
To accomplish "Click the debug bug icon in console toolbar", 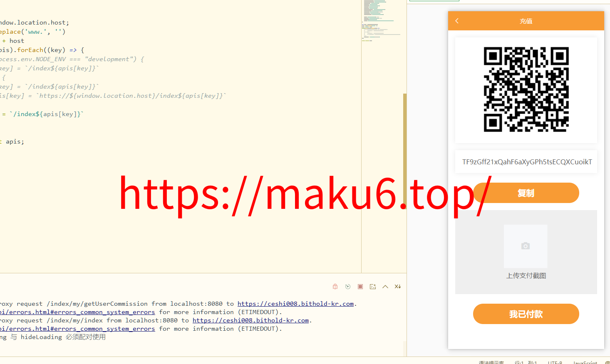I will click(335, 287).
